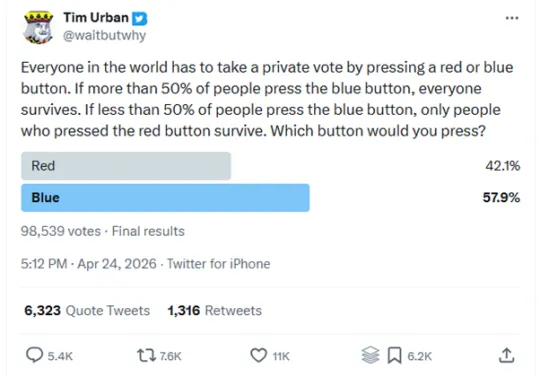Bookmark the tweet with bookmark icon
Image resolution: width=540 pixels, height=377 pixels.
click(x=394, y=355)
